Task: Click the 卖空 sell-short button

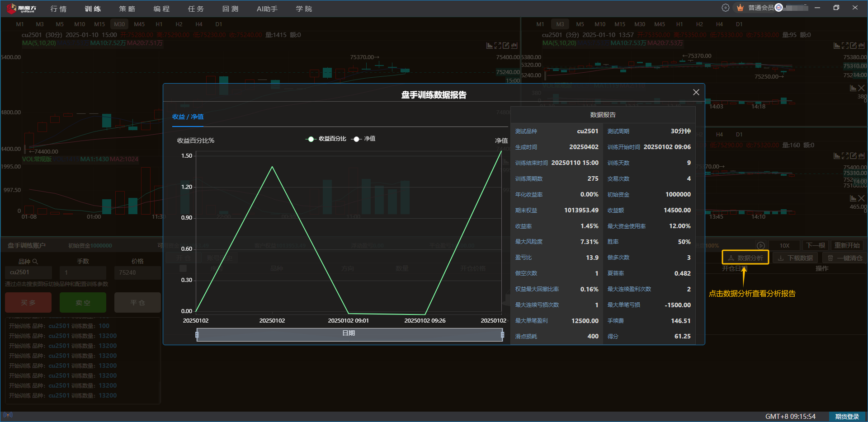Action: (x=83, y=303)
